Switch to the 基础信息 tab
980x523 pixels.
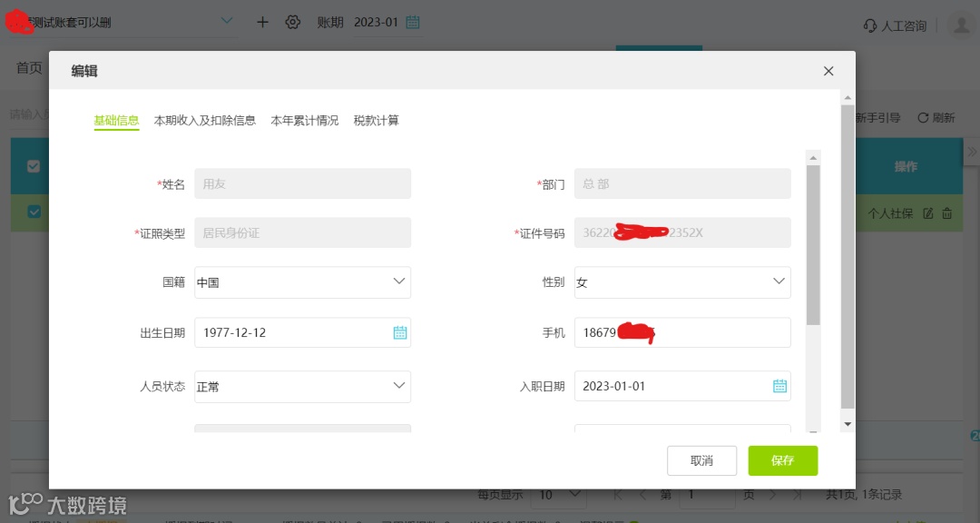click(x=116, y=120)
